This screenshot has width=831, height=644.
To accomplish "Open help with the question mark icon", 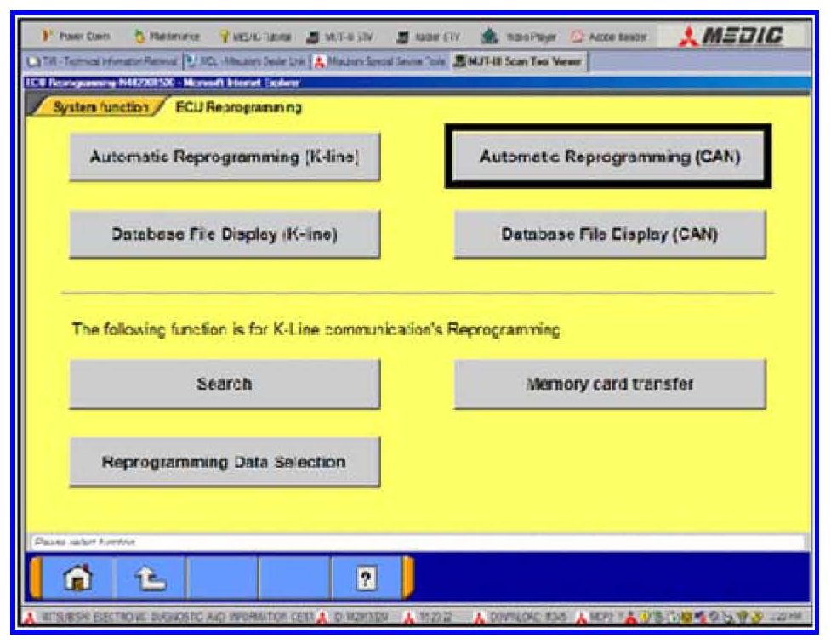I will tap(366, 579).
